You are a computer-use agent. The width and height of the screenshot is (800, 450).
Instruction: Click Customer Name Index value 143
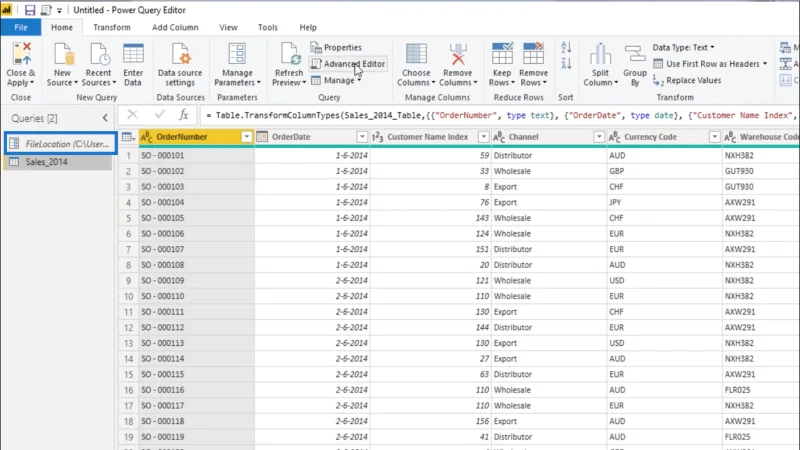point(431,218)
